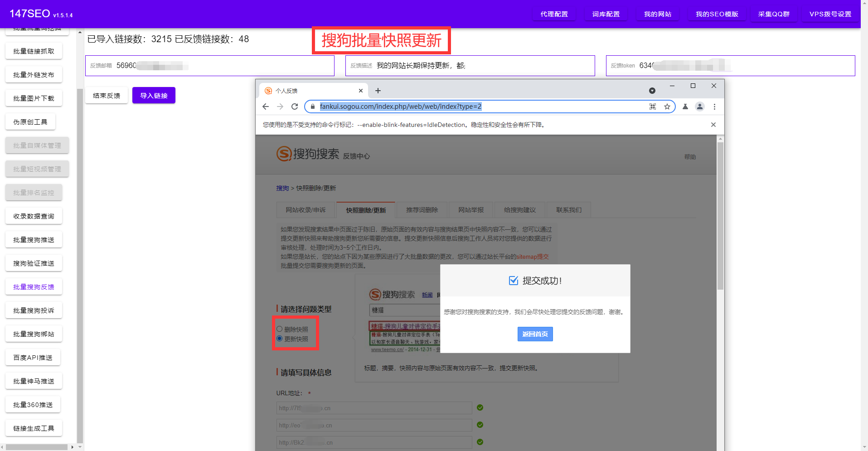Screen dimensions: 868x451
Task: Click the first URL地址 input field
Action: 374,408
